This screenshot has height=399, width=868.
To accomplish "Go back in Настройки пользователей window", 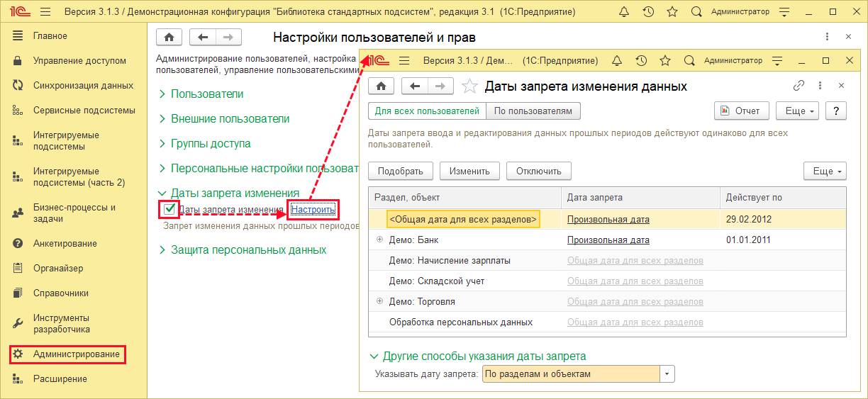I will click(203, 38).
